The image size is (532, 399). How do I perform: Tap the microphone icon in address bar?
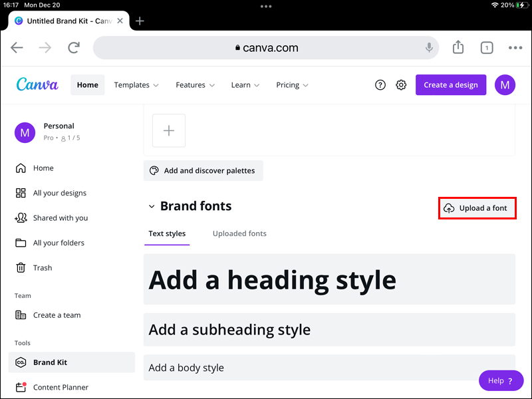(430, 47)
